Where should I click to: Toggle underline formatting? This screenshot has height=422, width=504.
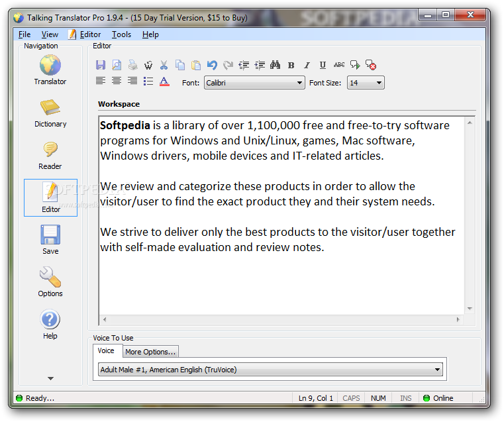323,65
